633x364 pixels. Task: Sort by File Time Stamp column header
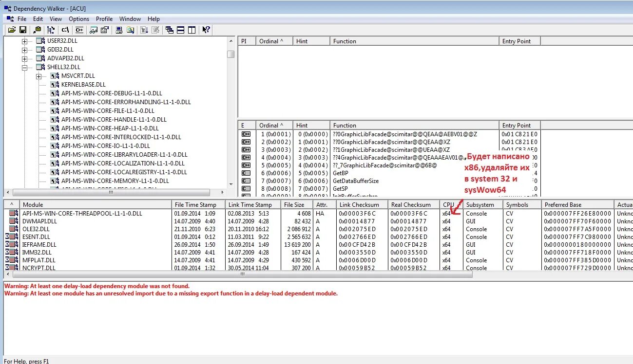tap(198, 204)
